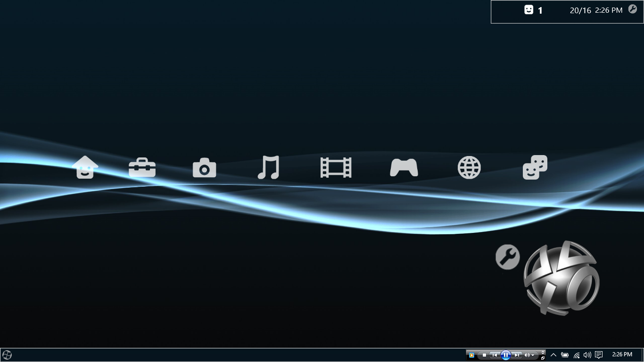Open the Wi-Fi network tray icon

point(577,355)
